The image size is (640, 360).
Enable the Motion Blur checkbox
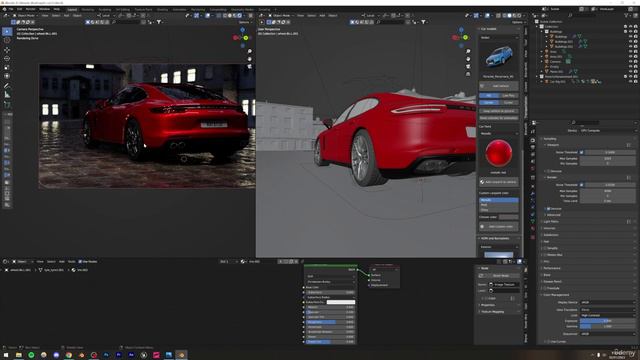[x=545, y=255]
